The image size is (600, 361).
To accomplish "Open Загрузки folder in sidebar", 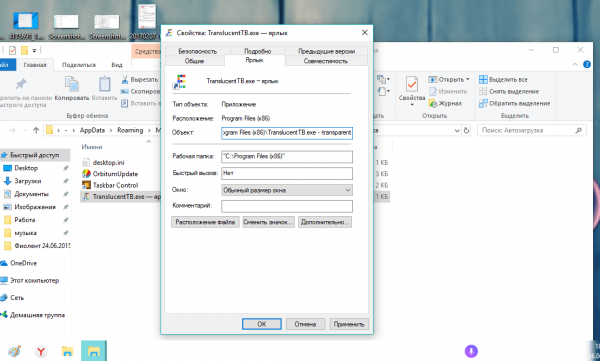I will pos(27,181).
